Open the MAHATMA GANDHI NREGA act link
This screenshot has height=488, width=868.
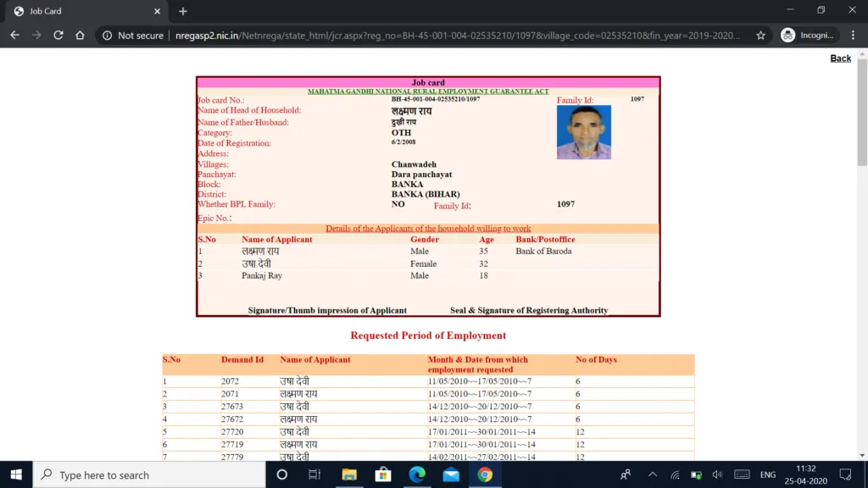[427, 90]
